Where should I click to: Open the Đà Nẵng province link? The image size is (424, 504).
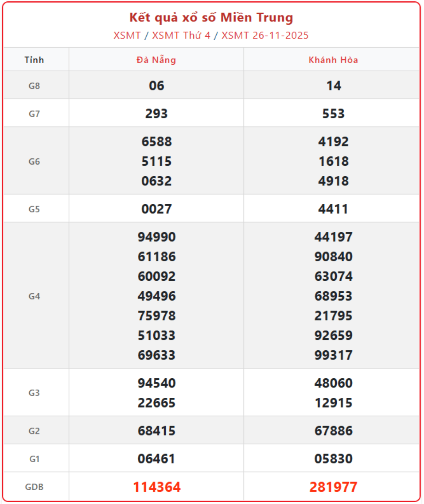point(156,60)
